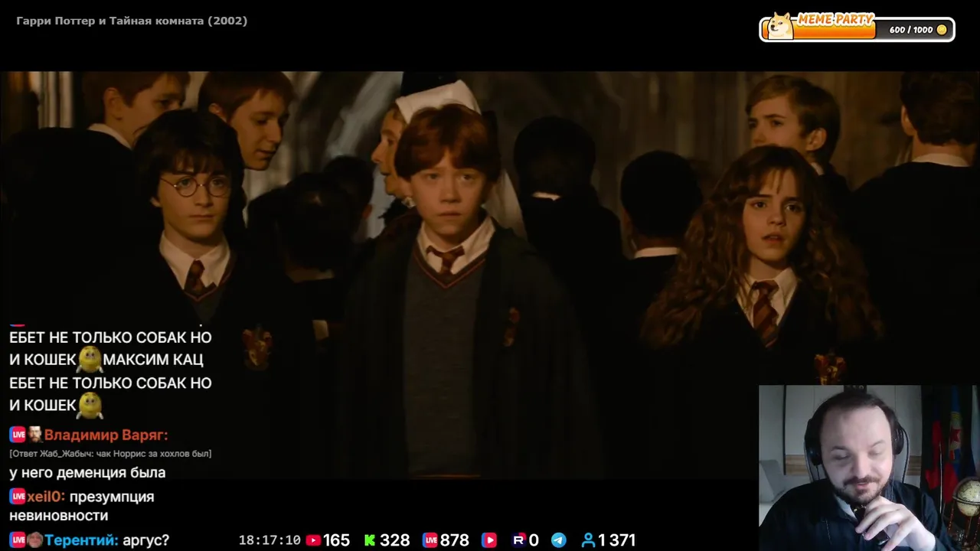The image size is (980, 551).
Task: Click the username Терентий in chat
Action: coord(81,540)
